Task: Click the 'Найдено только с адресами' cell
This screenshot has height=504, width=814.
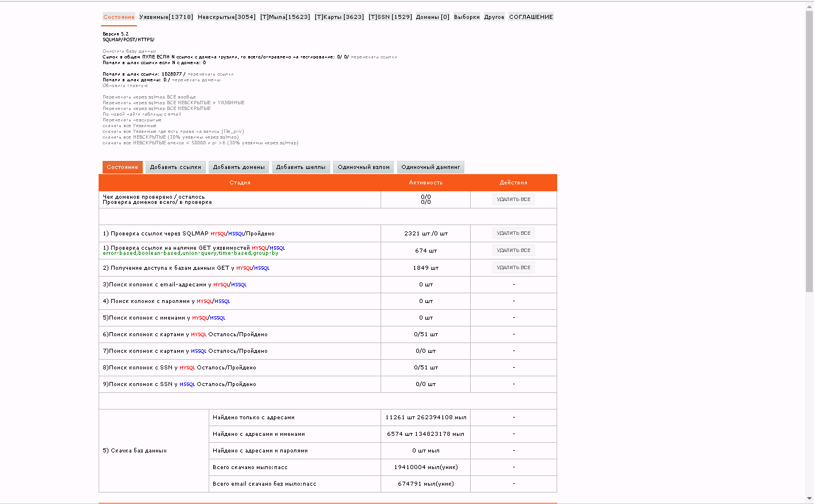Action: tap(295, 418)
